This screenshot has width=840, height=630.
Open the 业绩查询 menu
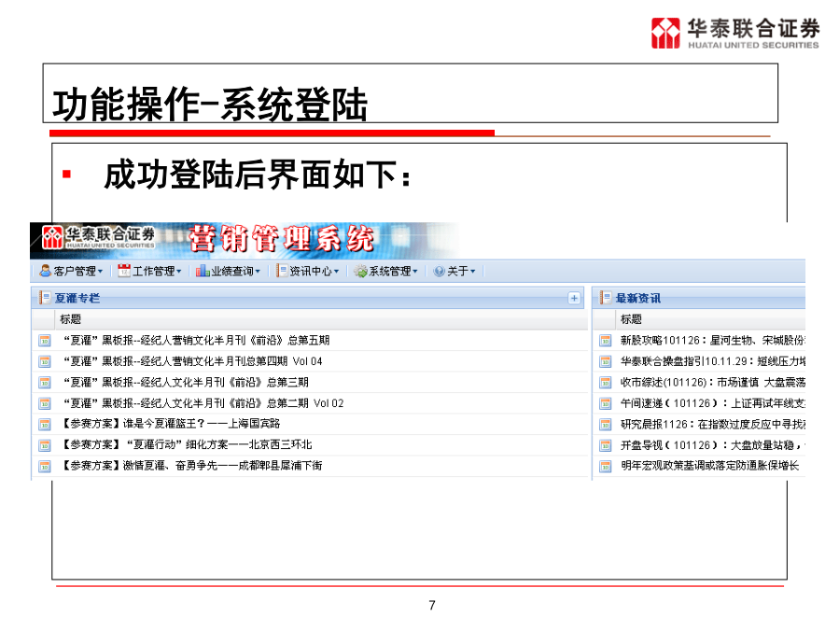click(229, 272)
